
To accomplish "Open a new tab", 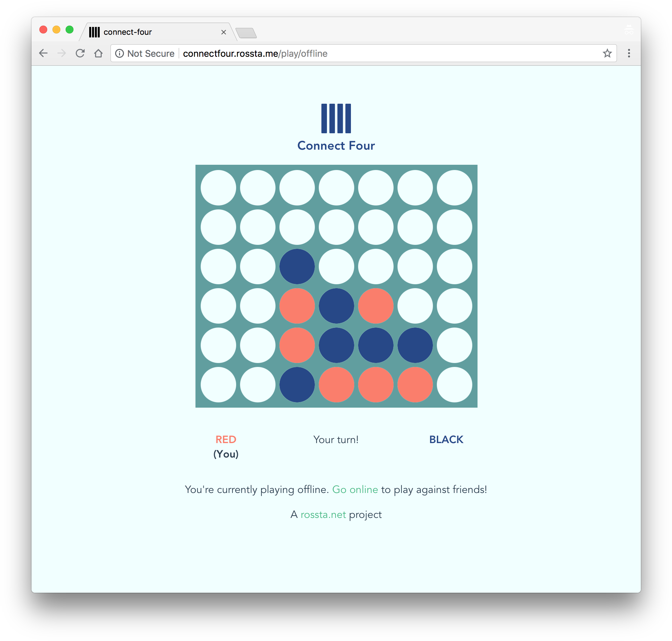I will tap(246, 33).
